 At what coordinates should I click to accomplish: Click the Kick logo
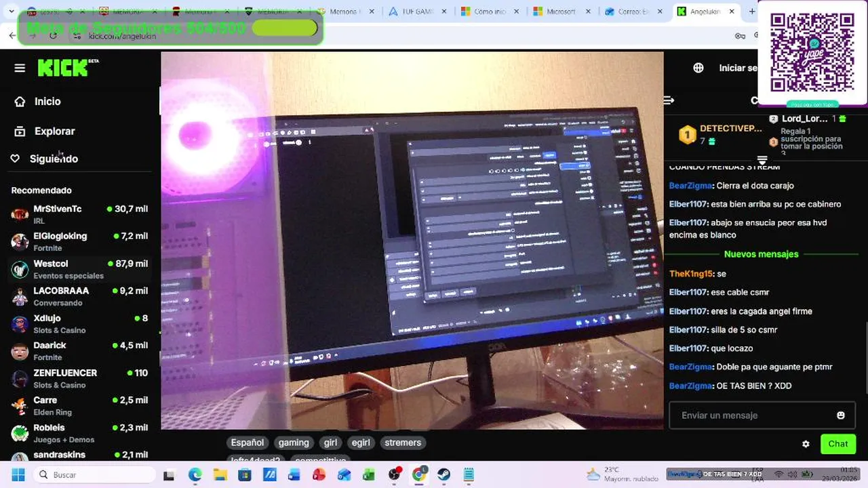68,67
